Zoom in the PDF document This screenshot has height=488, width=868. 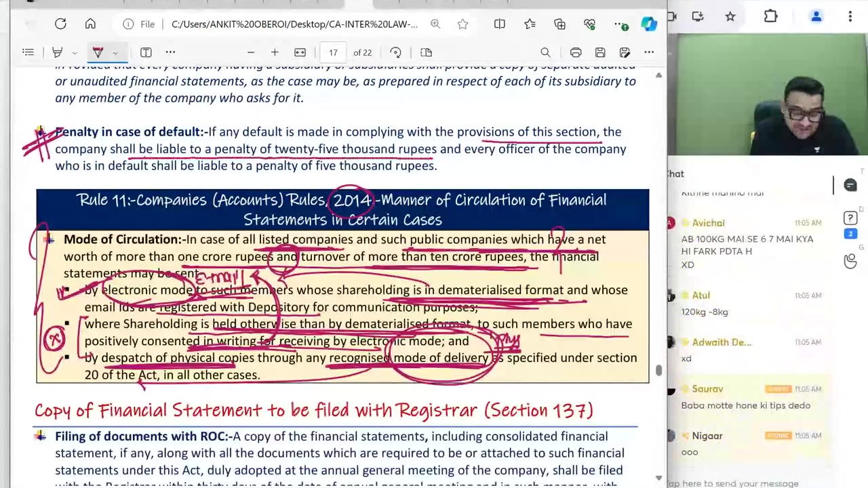click(275, 52)
